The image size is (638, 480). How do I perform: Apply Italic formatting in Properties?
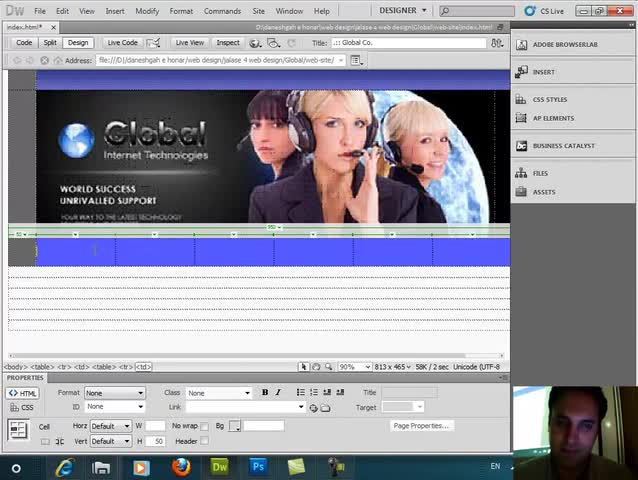pyautogui.click(x=278, y=392)
